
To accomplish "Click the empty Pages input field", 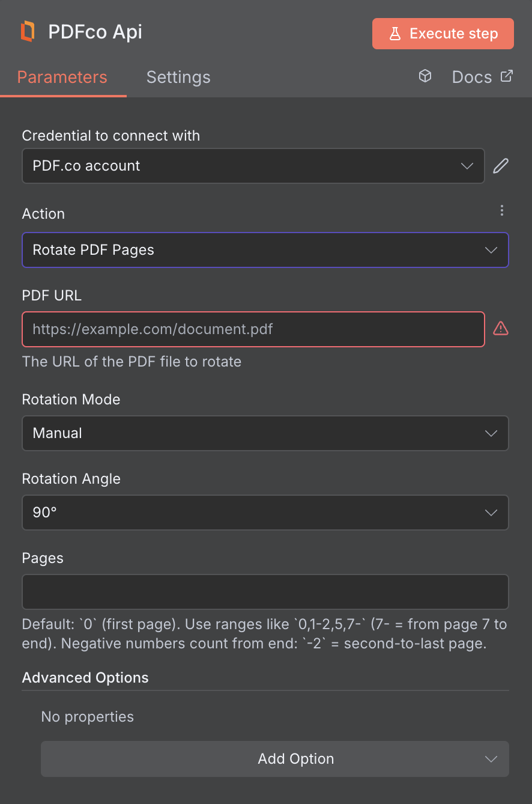I will (265, 591).
